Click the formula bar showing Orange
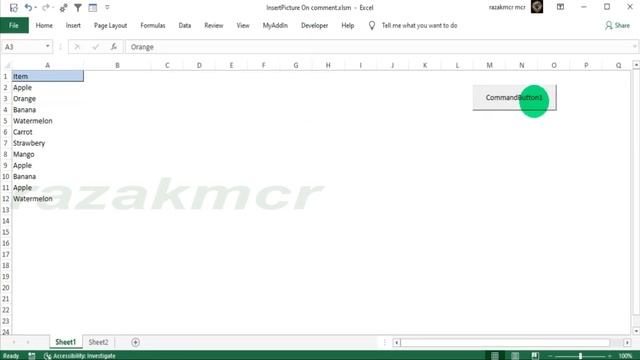Screen dimensions: 640x360 (380, 47)
